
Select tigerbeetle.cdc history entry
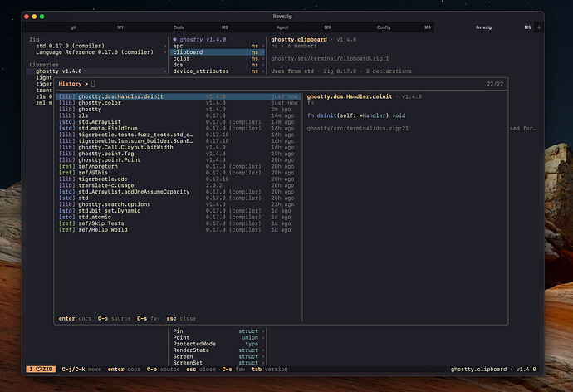(178, 179)
